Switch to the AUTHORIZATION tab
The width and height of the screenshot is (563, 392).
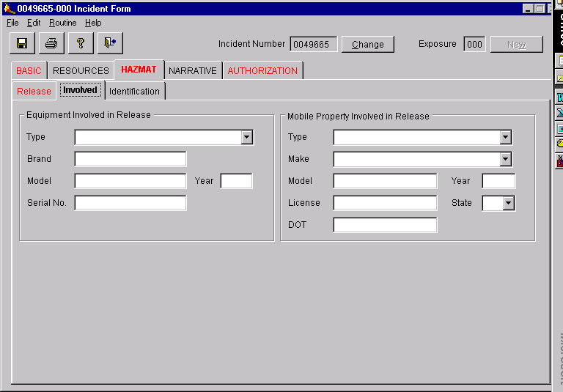[262, 71]
